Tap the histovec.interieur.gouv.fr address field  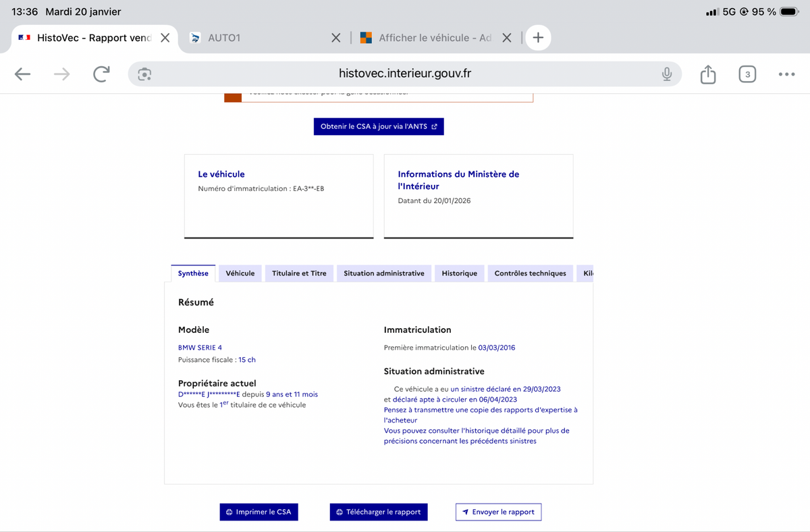(405, 74)
